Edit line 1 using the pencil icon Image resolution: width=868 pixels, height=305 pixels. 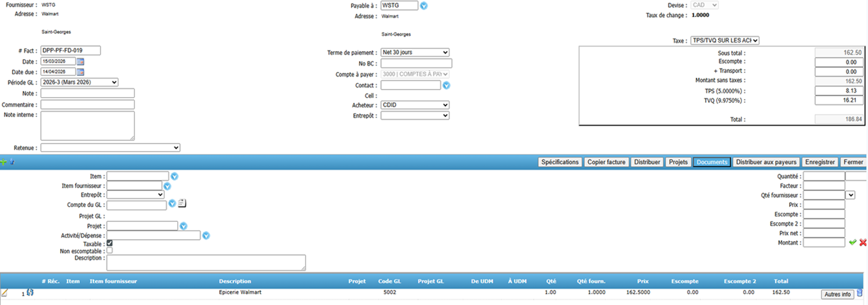click(x=5, y=293)
